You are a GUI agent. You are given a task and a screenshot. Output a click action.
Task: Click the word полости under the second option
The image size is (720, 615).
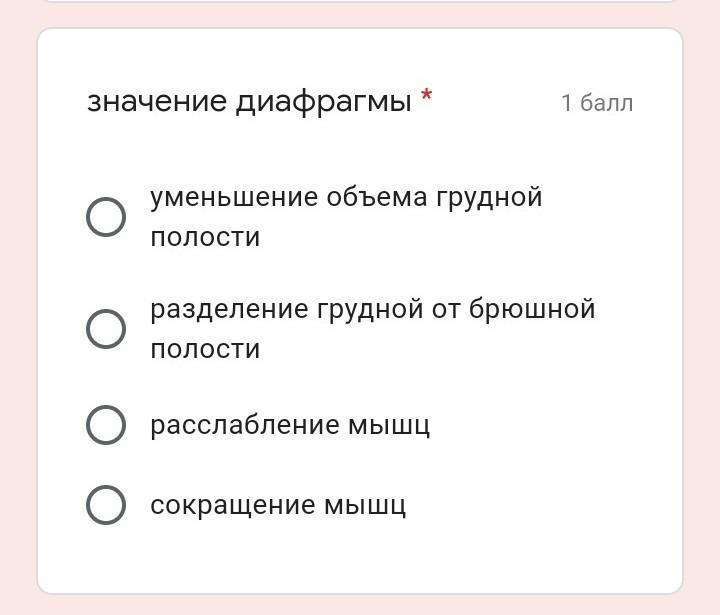[x=205, y=349]
